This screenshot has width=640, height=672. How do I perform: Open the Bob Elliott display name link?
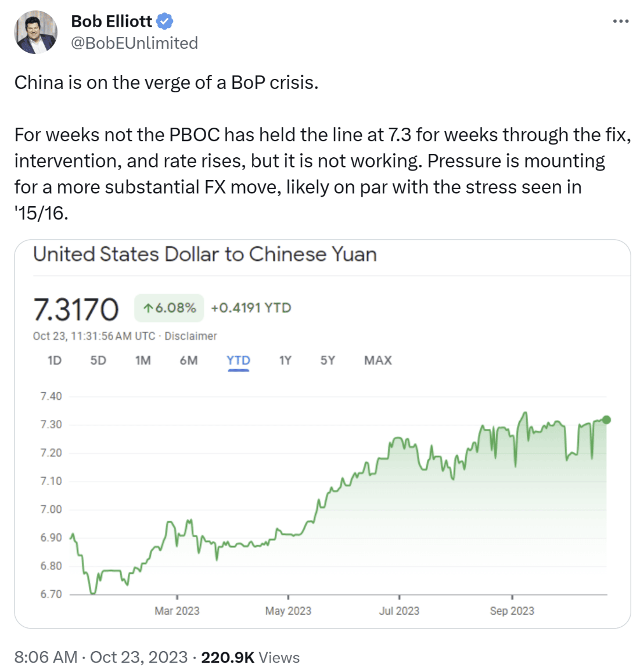pos(112,21)
